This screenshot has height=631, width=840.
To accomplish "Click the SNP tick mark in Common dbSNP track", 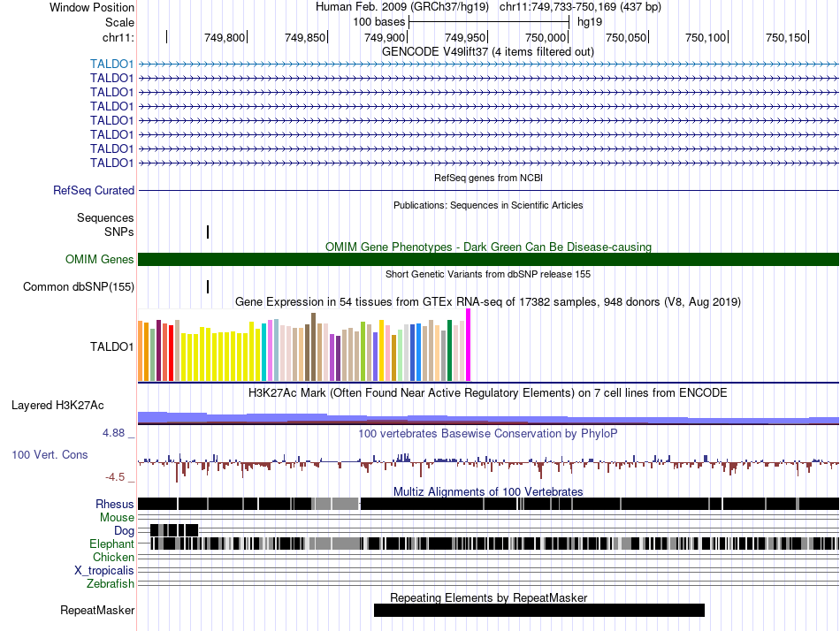I will [x=208, y=286].
